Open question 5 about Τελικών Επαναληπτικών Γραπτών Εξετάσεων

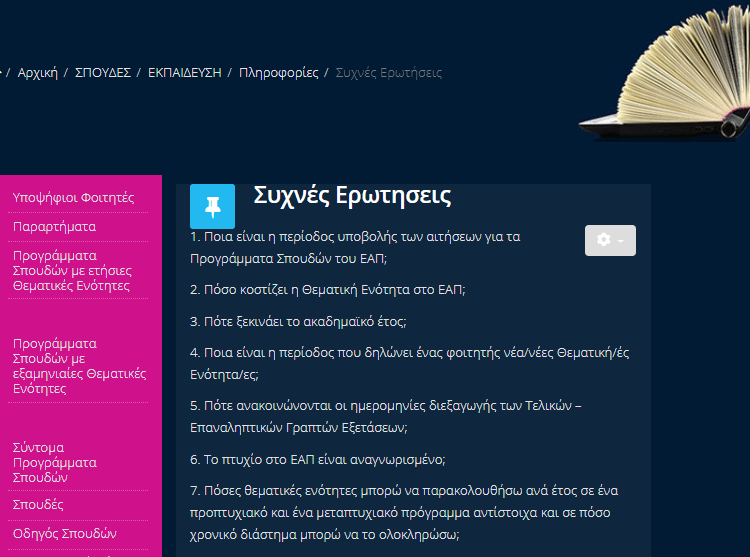click(386, 416)
